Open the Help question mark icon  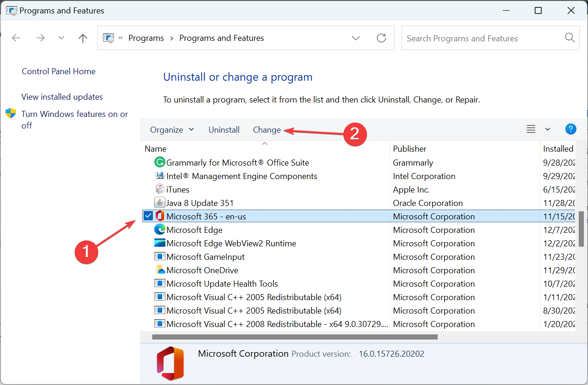point(571,129)
